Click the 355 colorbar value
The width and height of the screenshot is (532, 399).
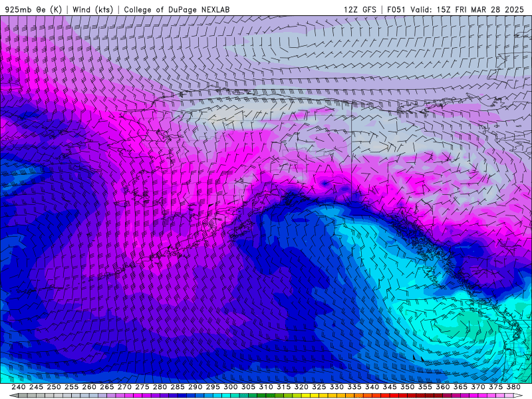425,387
